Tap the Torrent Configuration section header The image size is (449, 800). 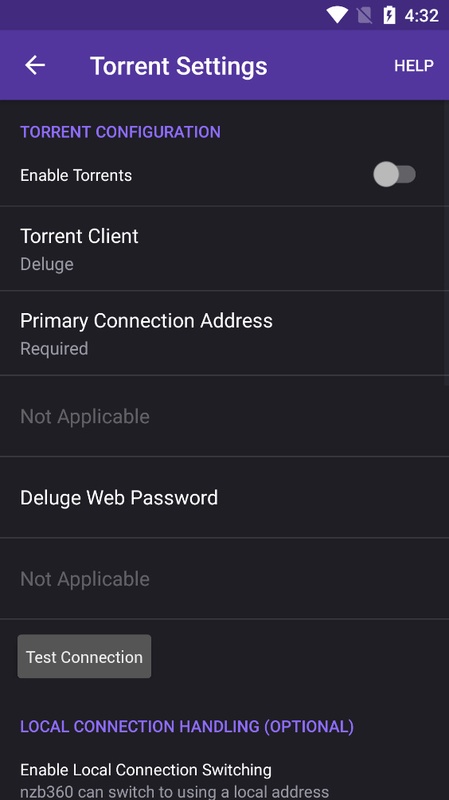point(120,132)
